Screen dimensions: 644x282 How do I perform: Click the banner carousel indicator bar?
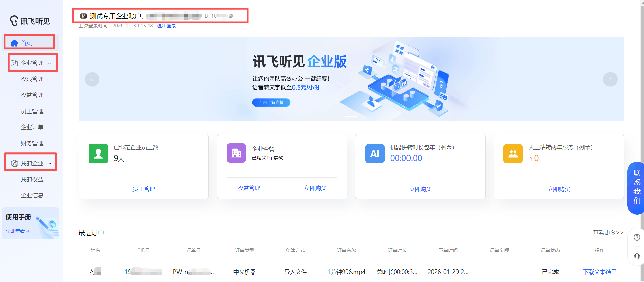[x=351, y=116]
